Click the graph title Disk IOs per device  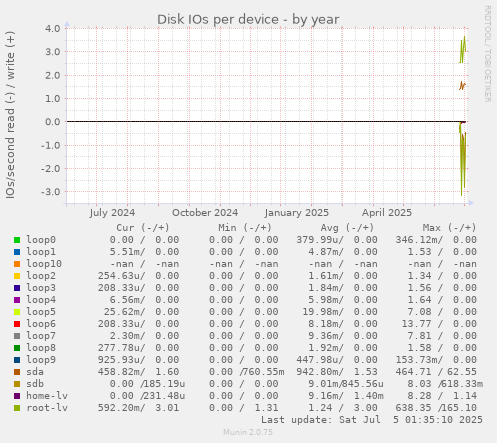pos(248,20)
